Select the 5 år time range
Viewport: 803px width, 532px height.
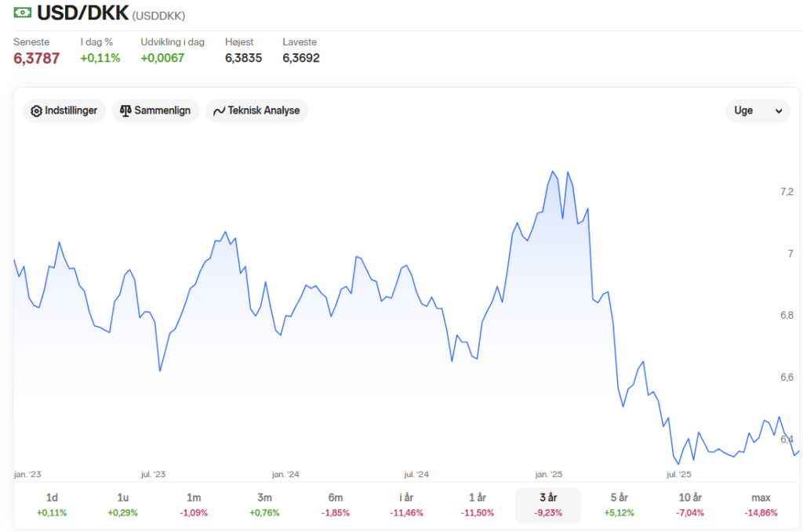620,505
